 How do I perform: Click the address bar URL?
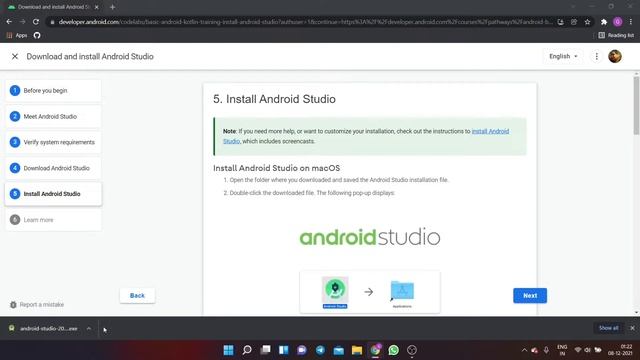coord(305,22)
